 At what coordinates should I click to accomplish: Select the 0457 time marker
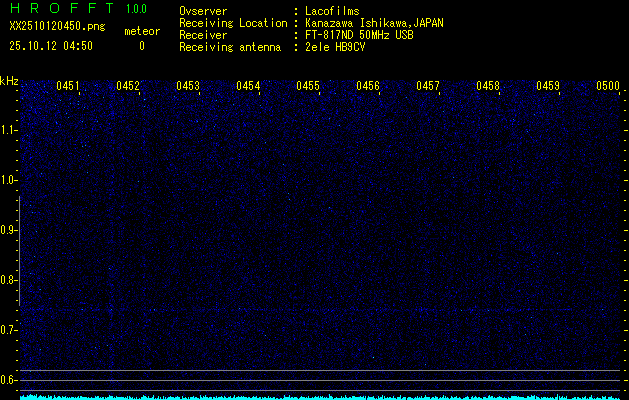[428, 87]
